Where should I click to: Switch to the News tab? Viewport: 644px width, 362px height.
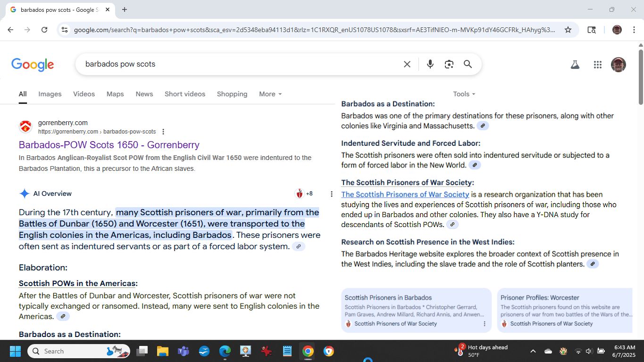coord(144,94)
